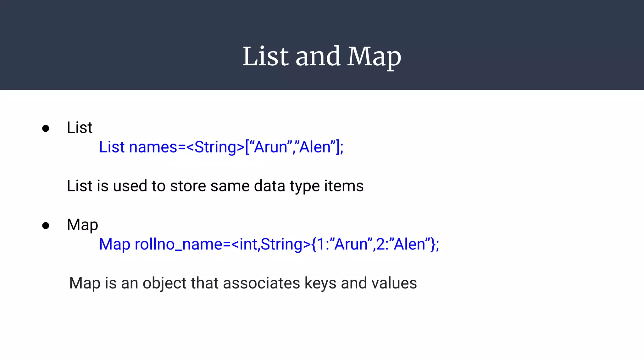
Task: Click the "Alen" string in list code
Action: coord(315,147)
